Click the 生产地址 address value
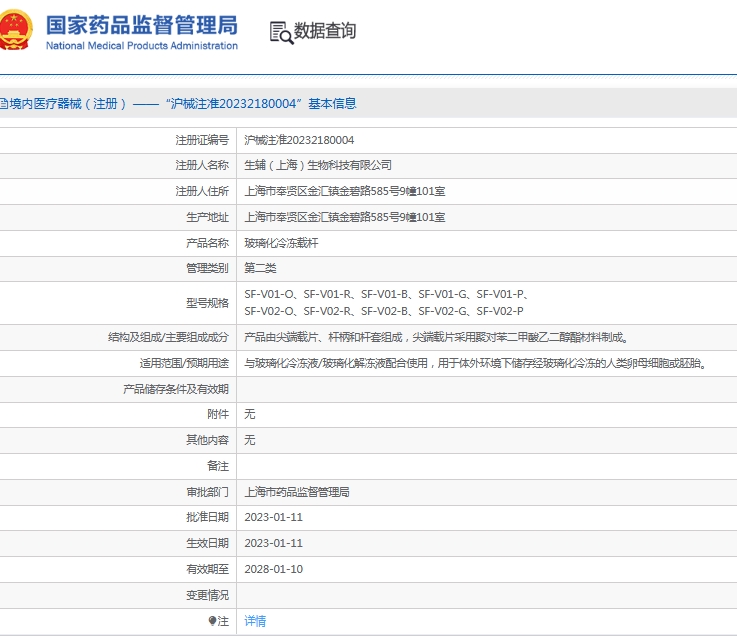This screenshot has height=639, width=737. point(345,217)
